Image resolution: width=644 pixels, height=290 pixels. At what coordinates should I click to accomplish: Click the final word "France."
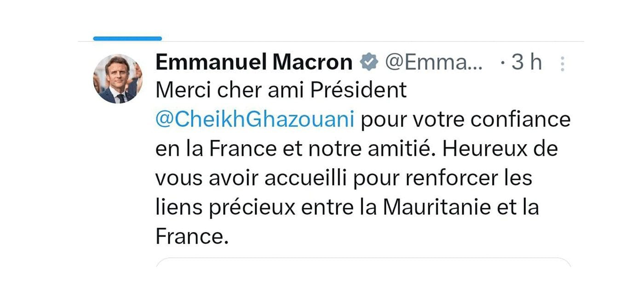pos(192,237)
